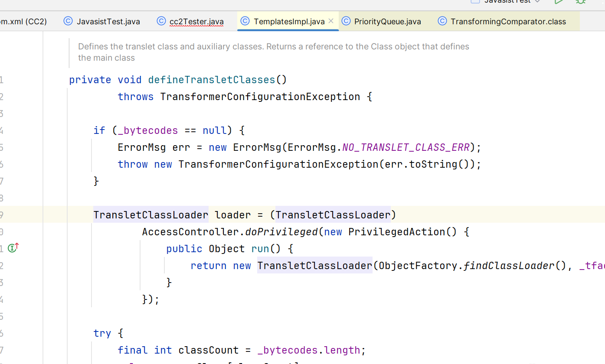Switch to the JavasistTest.java tab

tap(108, 21)
